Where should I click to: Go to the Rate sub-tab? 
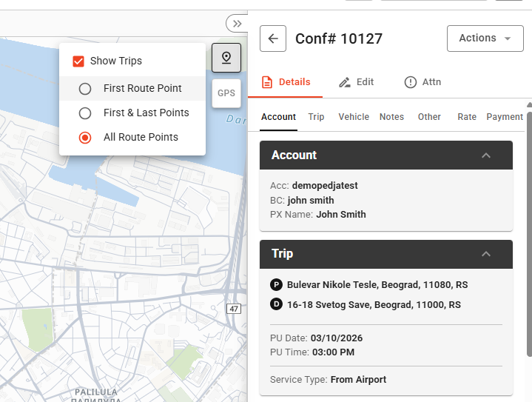(467, 117)
